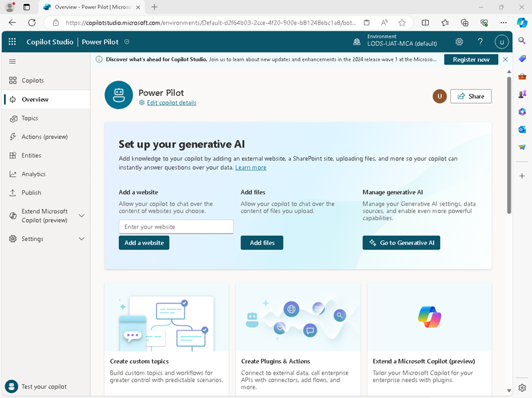
Task: Open a new browser tab
Action: tap(154, 7)
